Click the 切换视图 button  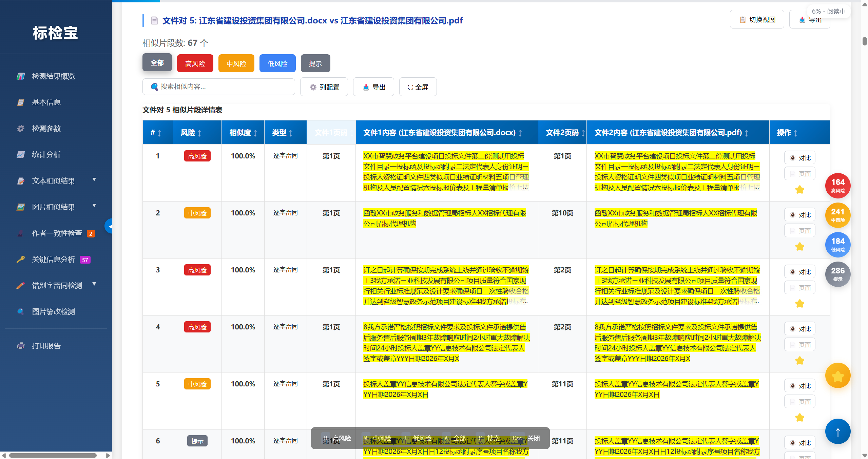point(757,20)
